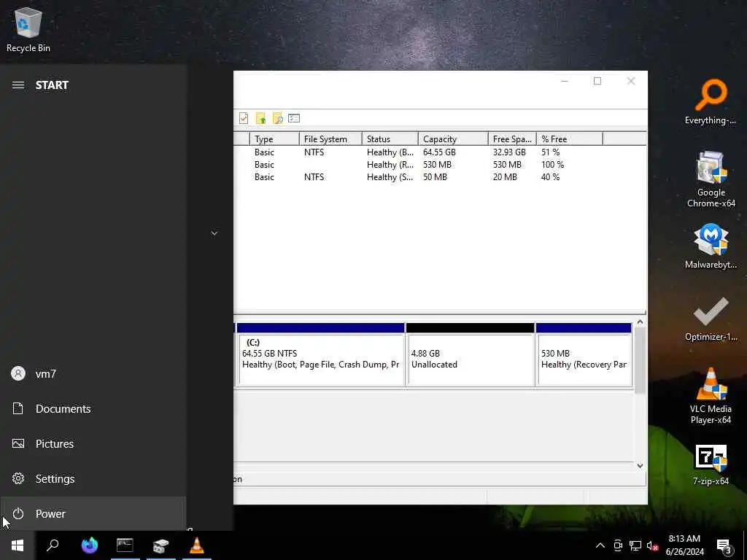Open the Everything desktop shortcut
This screenshot has width=747, height=560.
coord(711,102)
